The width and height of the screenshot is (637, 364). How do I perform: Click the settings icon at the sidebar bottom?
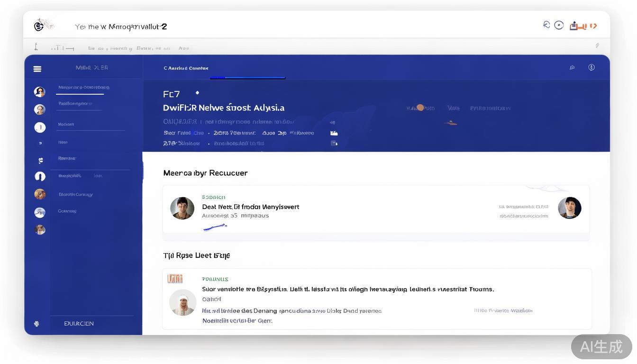[x=36, y=324]
